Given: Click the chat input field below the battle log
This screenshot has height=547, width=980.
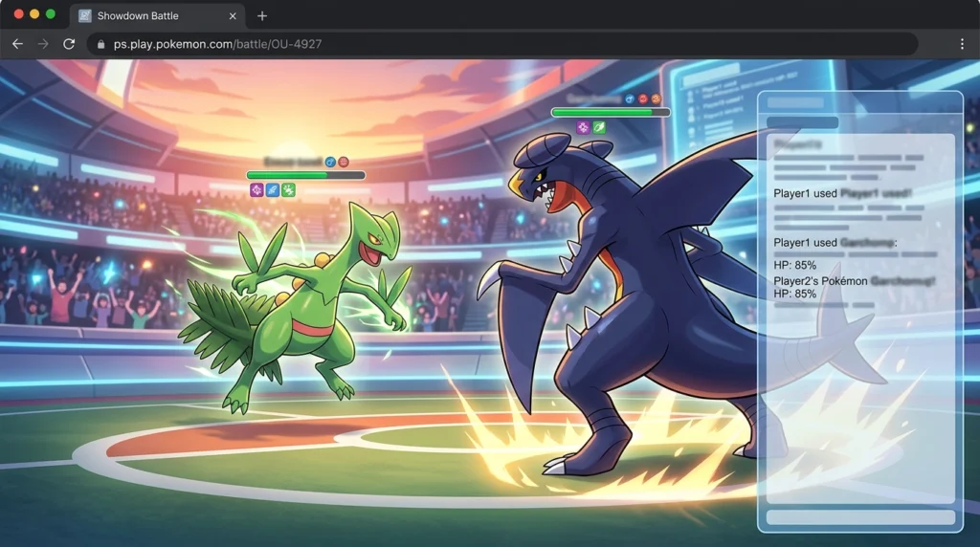Looking at the screenshot, I should (x=860, y=517).
